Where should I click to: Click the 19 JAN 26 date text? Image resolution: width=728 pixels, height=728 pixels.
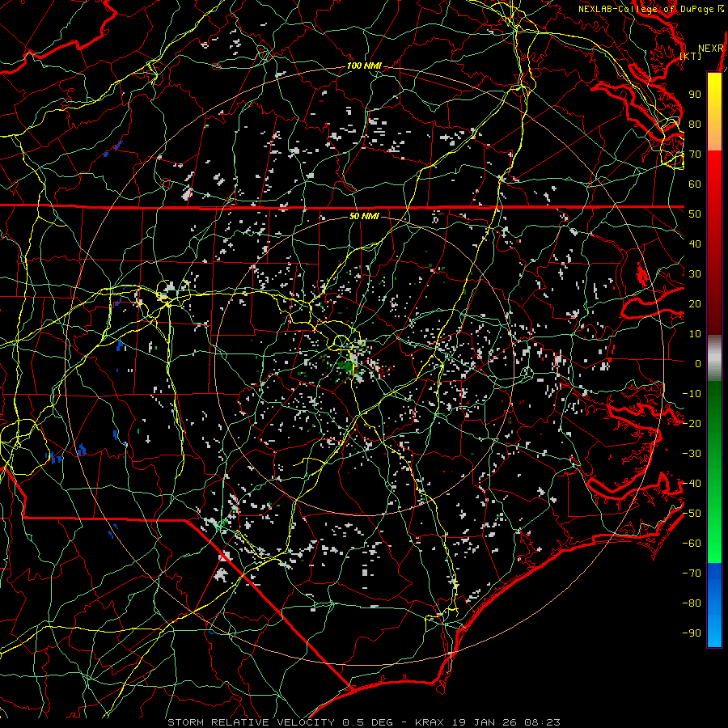pyautogui.click(x=485, y=722)
